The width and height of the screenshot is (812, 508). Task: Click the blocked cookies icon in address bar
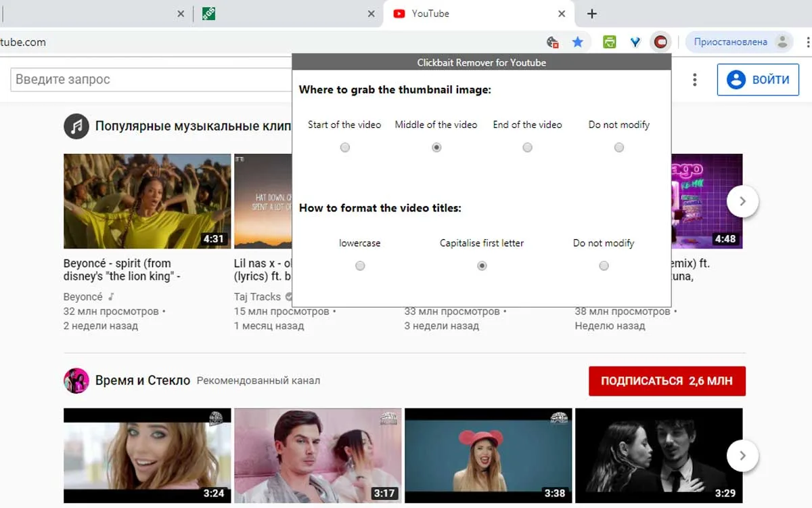553,42
